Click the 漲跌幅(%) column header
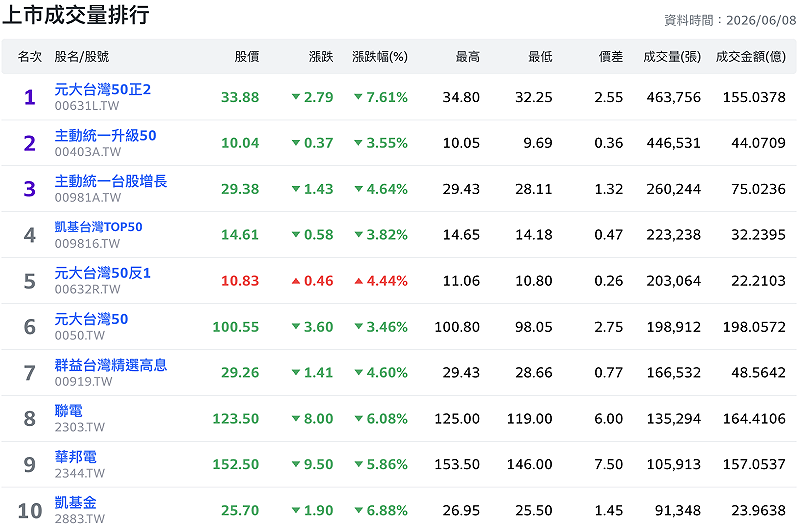The image size is (800, 531). click(x=380, y=57)
